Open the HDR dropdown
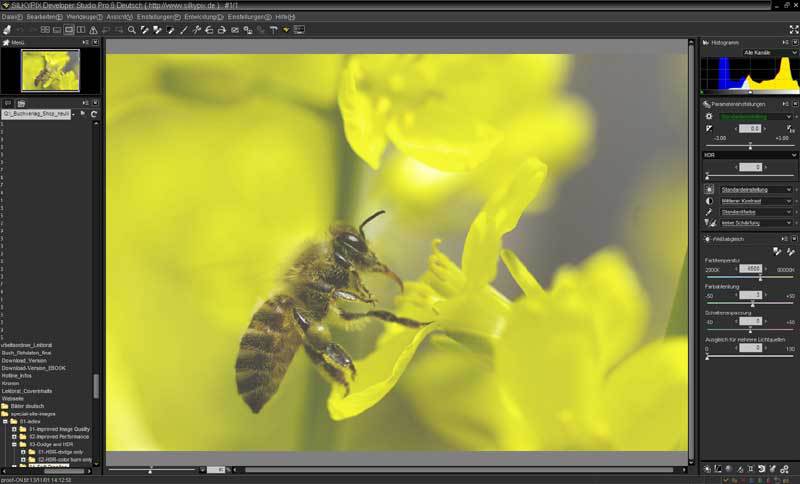The height and width of the screenshot is (484, 800). coord(750,155)
